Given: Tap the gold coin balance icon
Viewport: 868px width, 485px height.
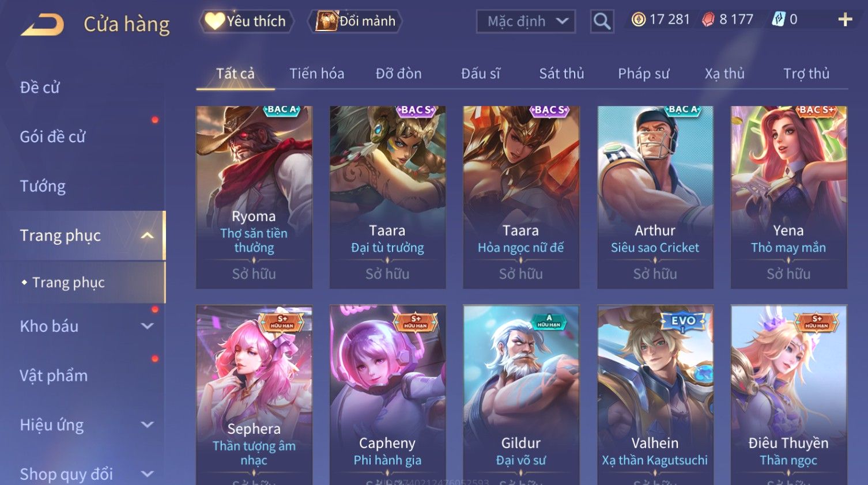Looking at the screenshot, I should tap(638, 20).
